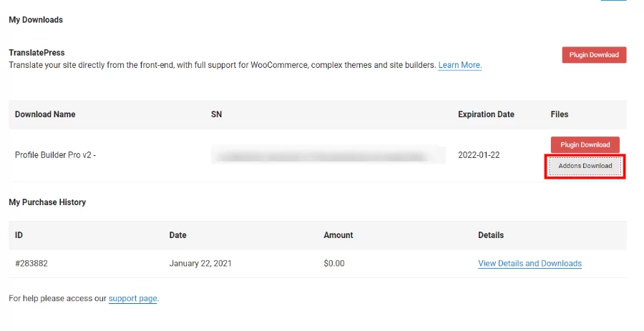Click the Files column header
The height and width of the screenshot is (331, 644).
(x=560, y=114)
